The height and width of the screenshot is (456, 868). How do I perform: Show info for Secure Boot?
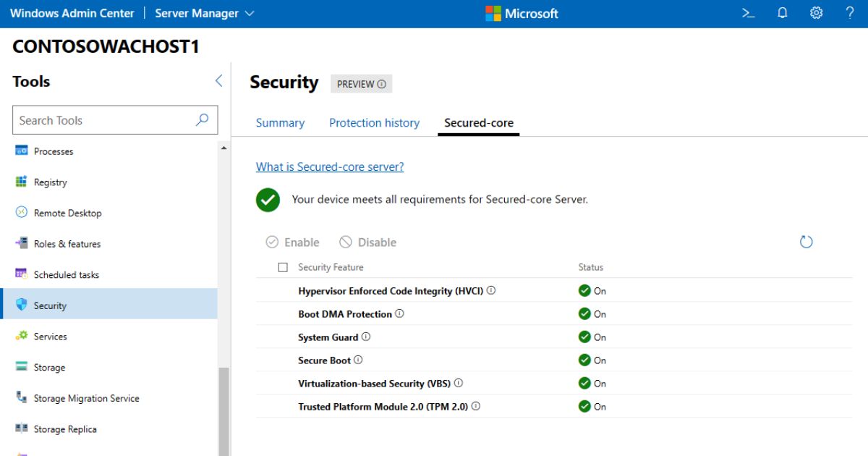(358, 360)
